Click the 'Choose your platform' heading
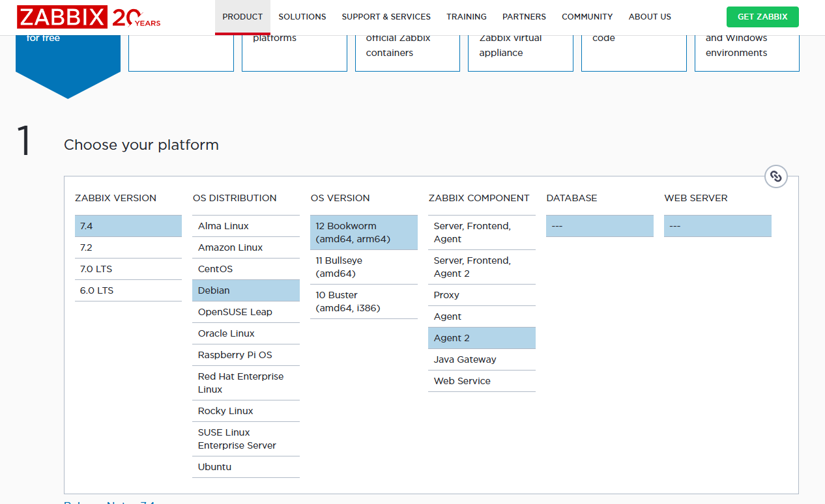Image resolution: width=825 pixels, height=504 pixels. [x=141, y=145]
